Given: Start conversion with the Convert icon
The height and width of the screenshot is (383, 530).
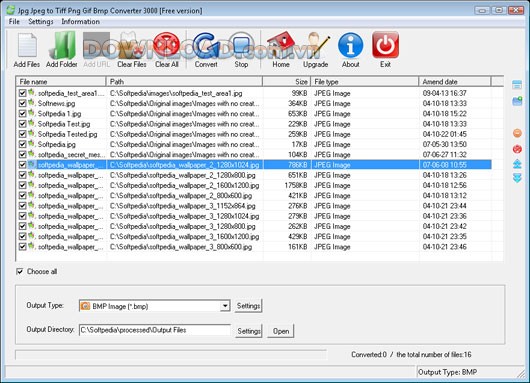Looking at the screenshot, I should [206, 45].
